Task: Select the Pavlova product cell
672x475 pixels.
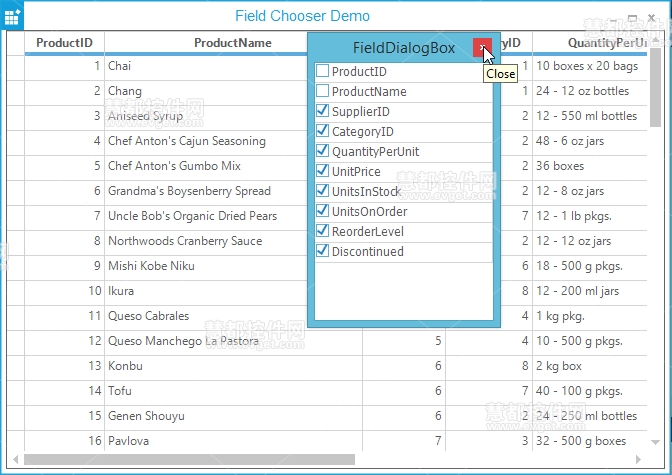Action: [234, 441]
